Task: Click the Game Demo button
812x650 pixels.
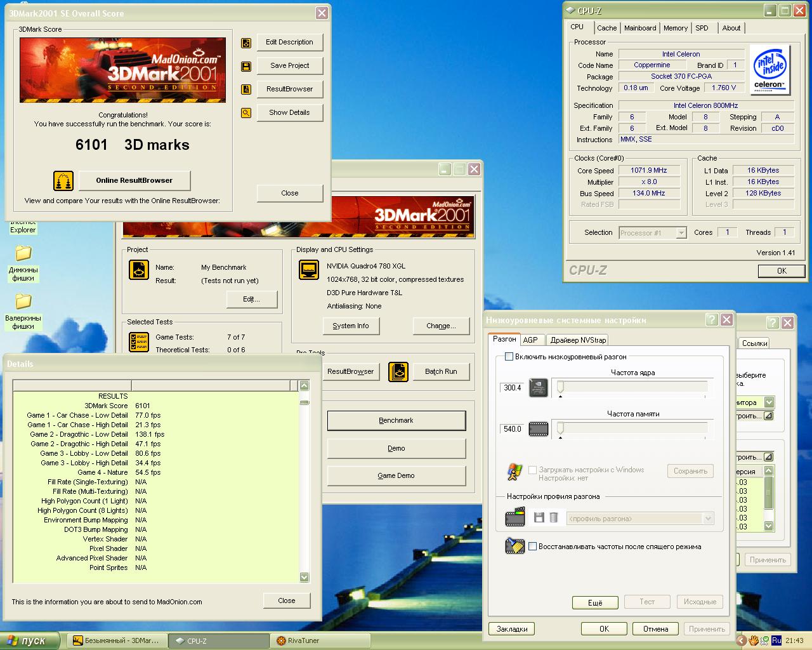Action: (x=396, y=476)
